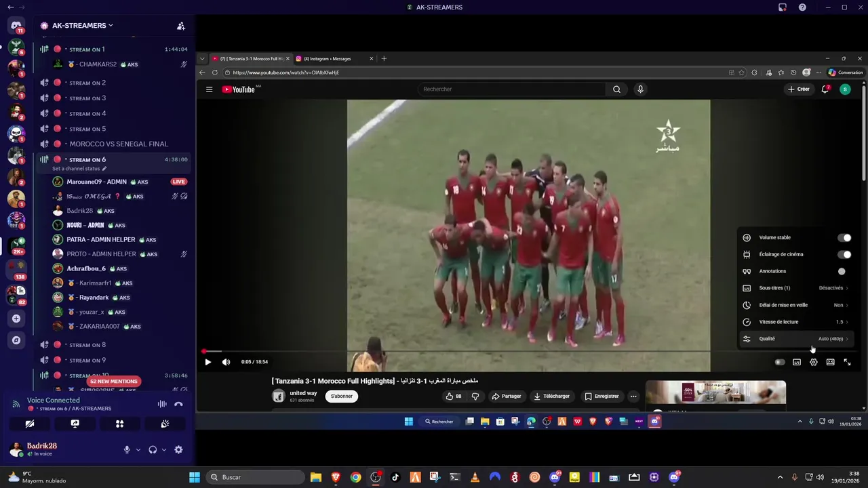The height and width of the screenshot is (488, 868).
Task: Open noise suppression options in voice panel
Action: (162, 404)
